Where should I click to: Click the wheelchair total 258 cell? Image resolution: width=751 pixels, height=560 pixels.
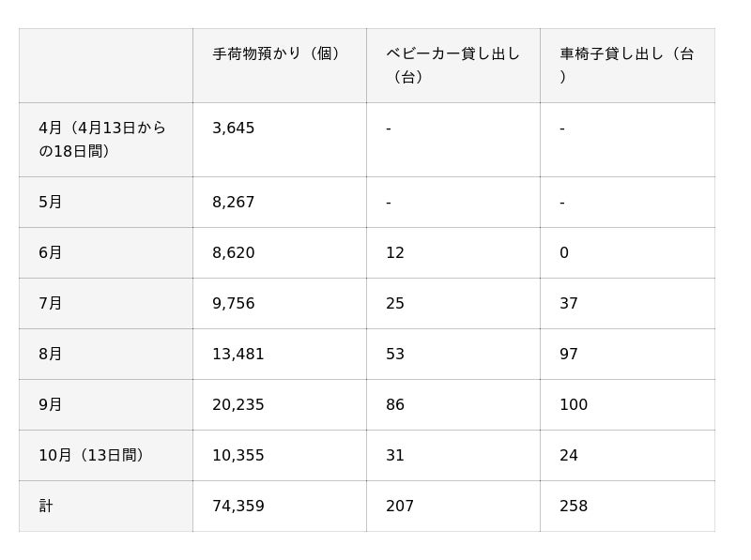574,507
